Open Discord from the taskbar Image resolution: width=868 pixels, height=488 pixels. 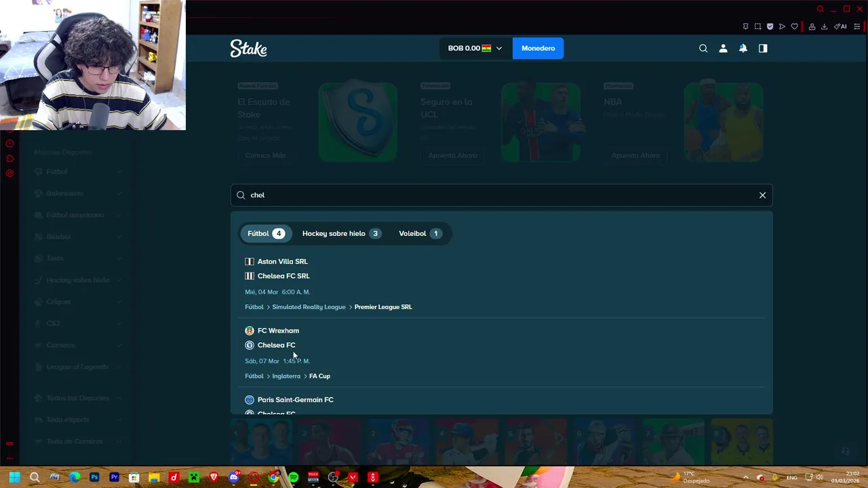234,477
